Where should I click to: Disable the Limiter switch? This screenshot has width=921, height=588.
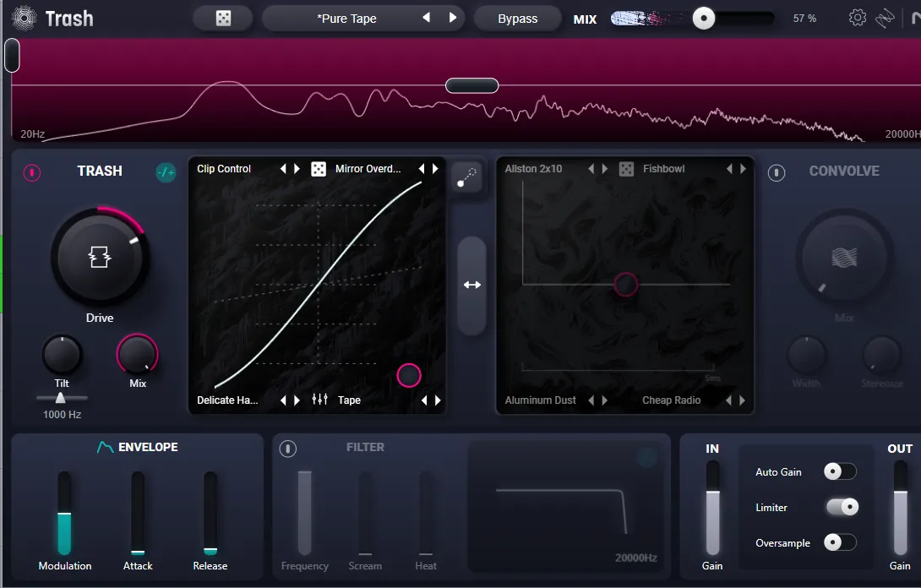point(842,507)
